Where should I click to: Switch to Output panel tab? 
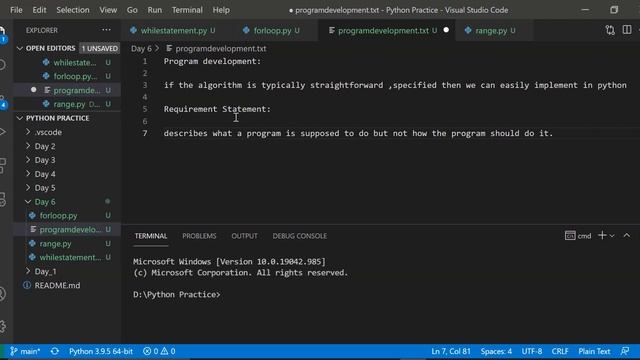(x=244, y=236)
